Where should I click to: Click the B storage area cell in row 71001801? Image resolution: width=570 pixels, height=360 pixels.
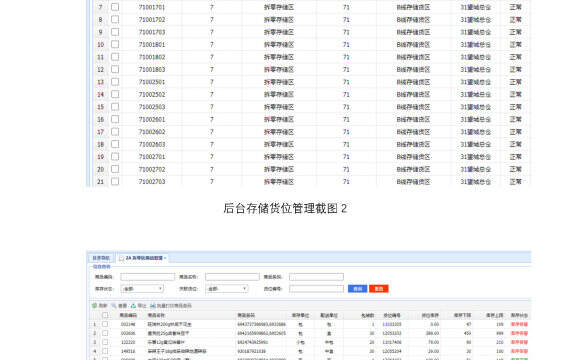[413, 44]
